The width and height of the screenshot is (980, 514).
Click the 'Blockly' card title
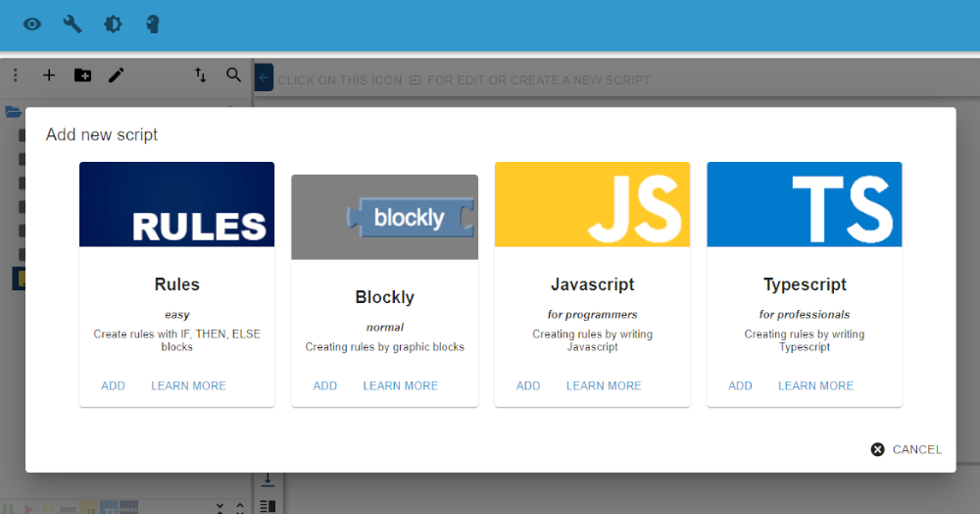point(384,297)
